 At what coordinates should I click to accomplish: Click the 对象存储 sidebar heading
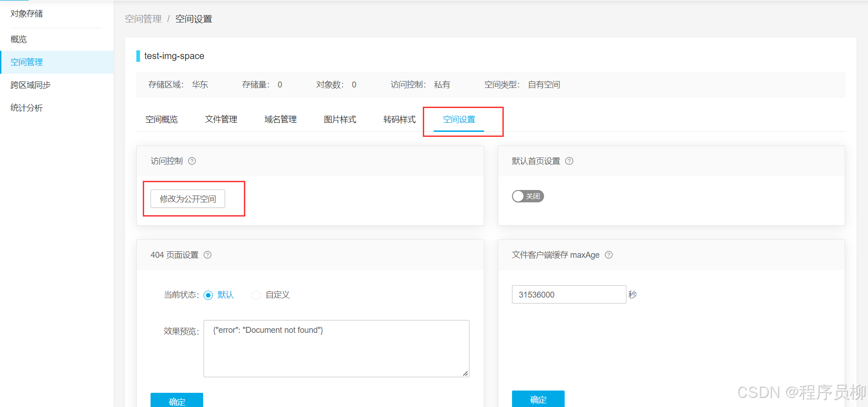click(27, 14)
